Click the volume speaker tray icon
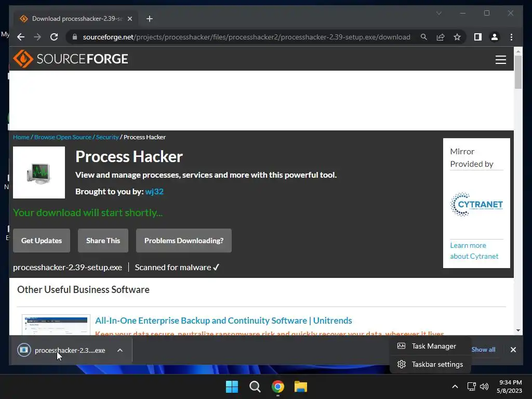 (x=484, y=387)
